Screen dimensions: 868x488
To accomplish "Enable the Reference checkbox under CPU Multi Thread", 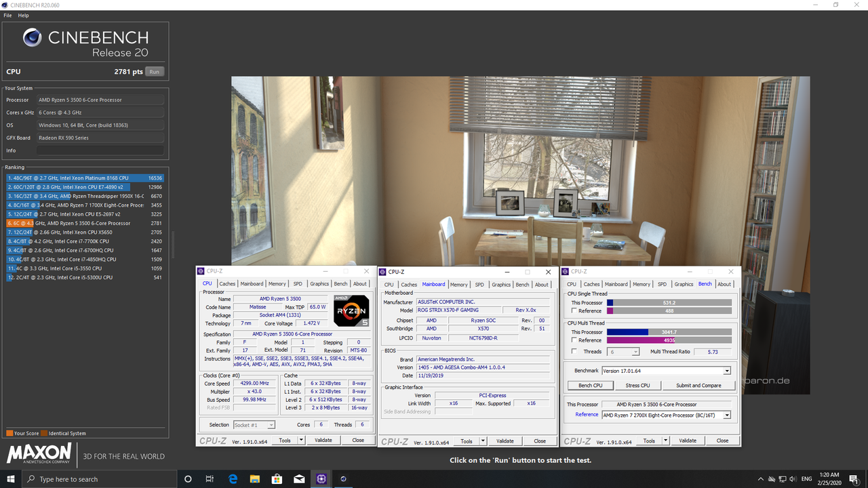I will pyautogui.click(x=574, y=340).
